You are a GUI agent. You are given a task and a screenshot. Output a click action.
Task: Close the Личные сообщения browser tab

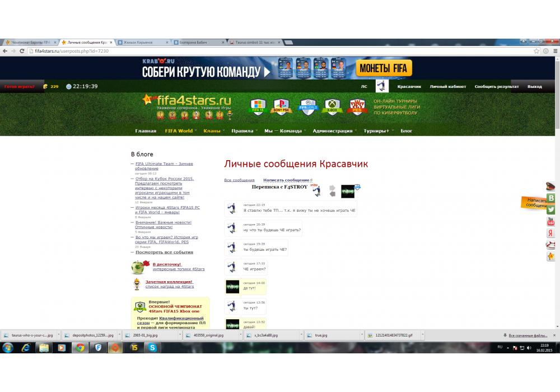(111, 42)
